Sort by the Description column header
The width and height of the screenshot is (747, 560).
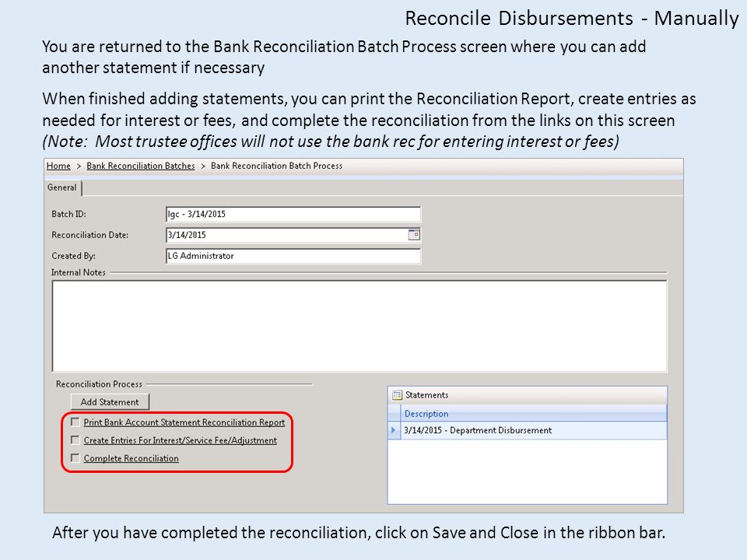(534, 413)
